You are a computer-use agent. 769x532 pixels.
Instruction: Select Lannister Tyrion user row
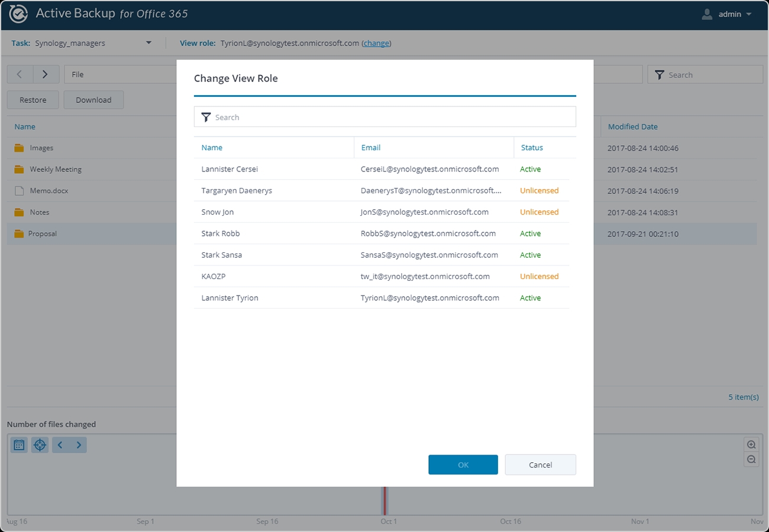tap(382, 298)
